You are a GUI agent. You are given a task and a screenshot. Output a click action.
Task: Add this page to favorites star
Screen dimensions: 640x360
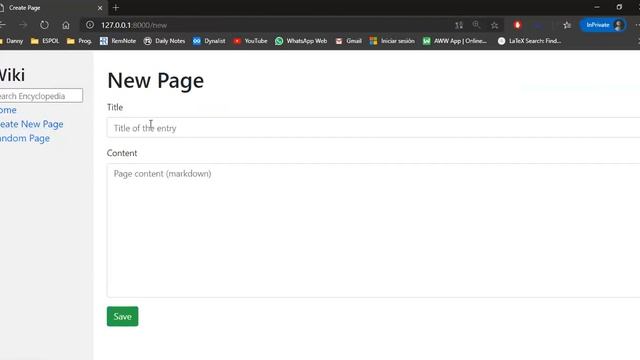coord(494,25)
